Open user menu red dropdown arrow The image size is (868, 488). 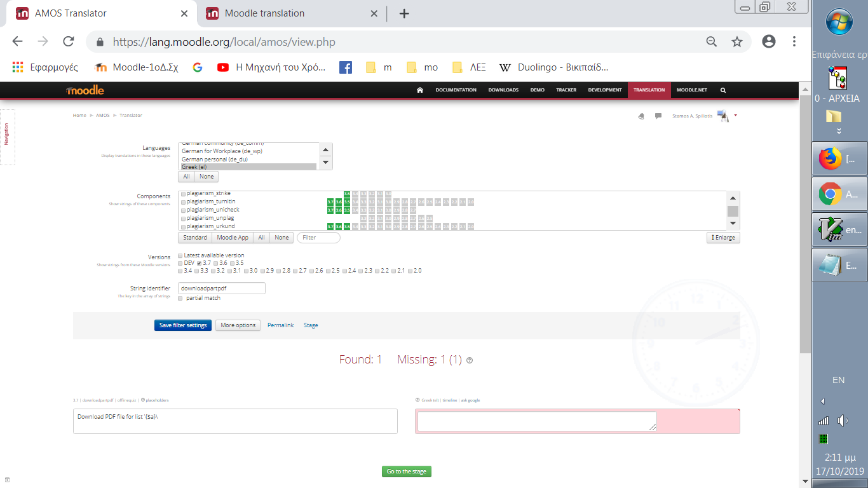(735, 116)
